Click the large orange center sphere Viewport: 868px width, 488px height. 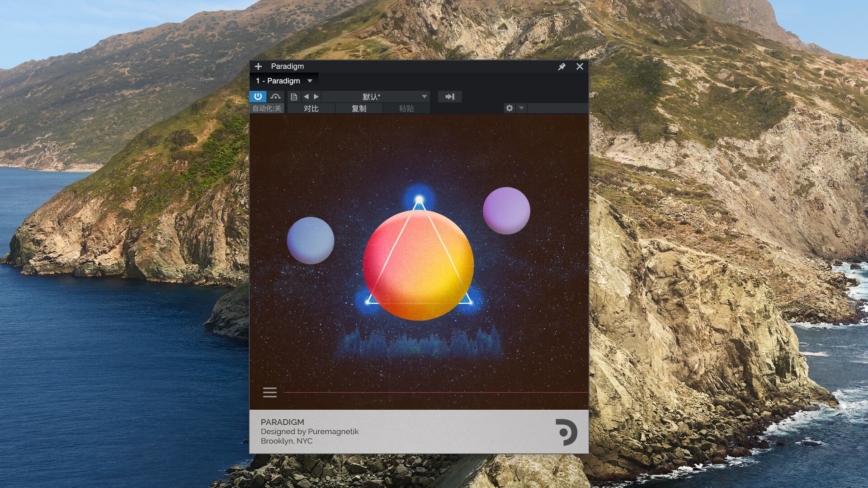[418, 265]
